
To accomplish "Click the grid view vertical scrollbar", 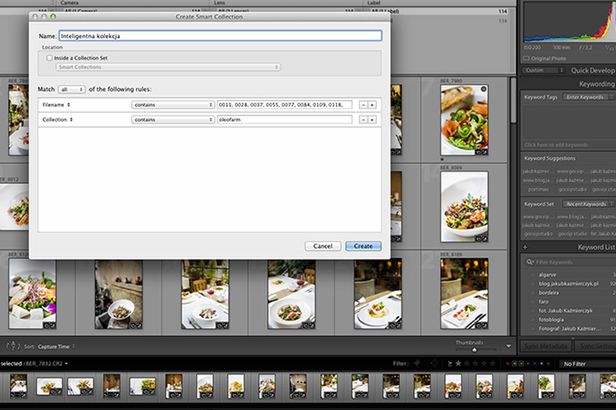I will [x=513, y=99].
